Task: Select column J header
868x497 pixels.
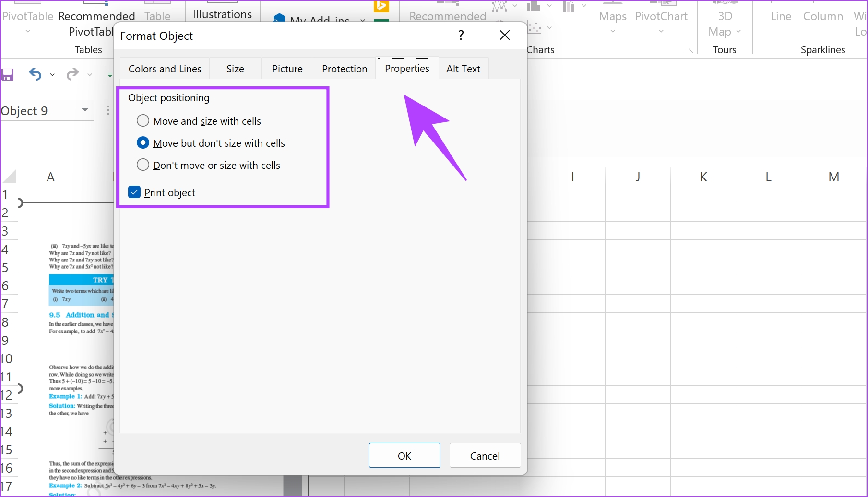Action: click(638, 177)
